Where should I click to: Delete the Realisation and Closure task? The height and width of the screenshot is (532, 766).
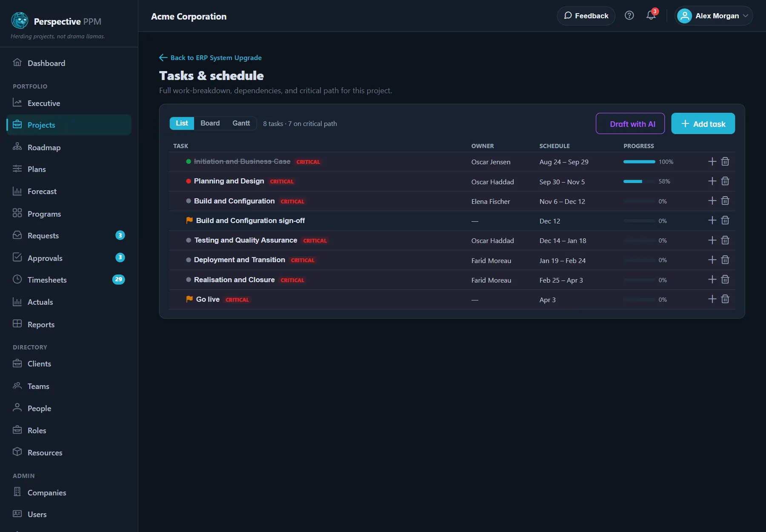click(x=725, y=280)
